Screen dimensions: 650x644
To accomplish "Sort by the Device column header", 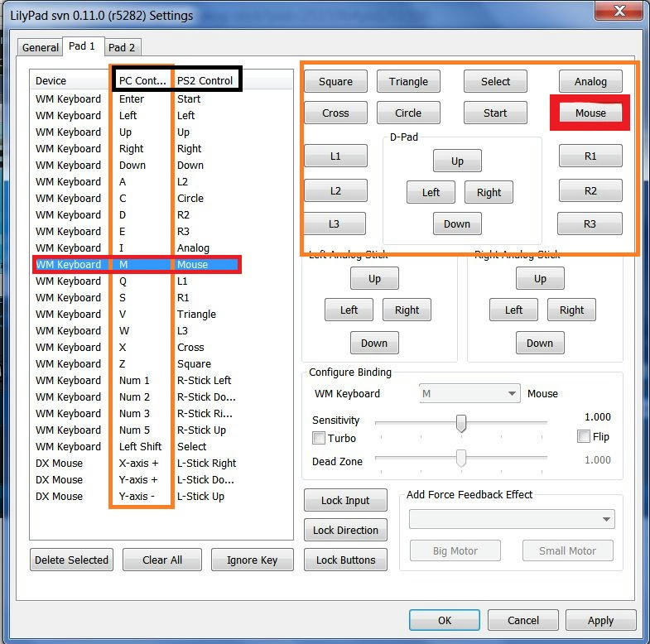I will tap(71, 80).
